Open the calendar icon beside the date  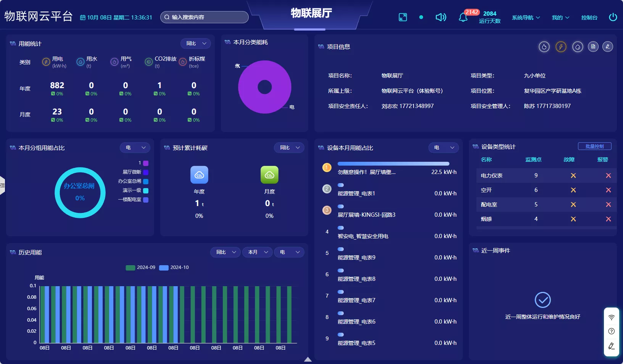[x=83, y=18]
